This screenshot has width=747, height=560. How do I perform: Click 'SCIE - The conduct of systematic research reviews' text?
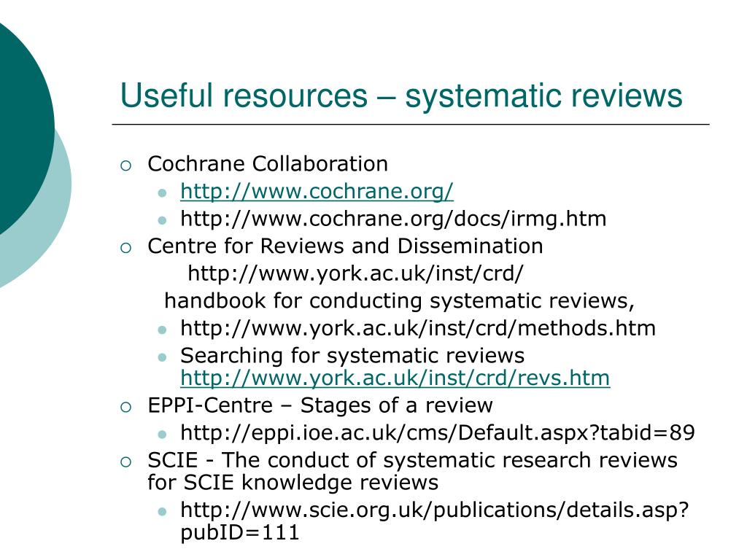click(413, 461)
